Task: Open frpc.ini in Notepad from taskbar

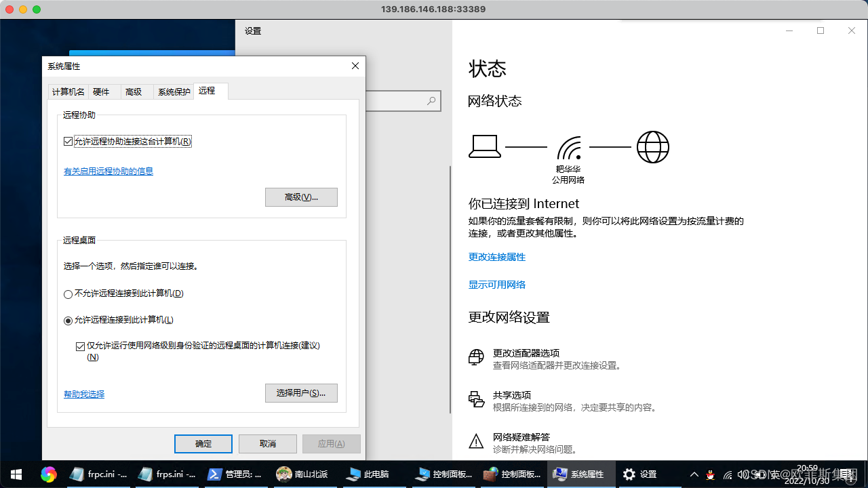Action: tap(98, 474)
